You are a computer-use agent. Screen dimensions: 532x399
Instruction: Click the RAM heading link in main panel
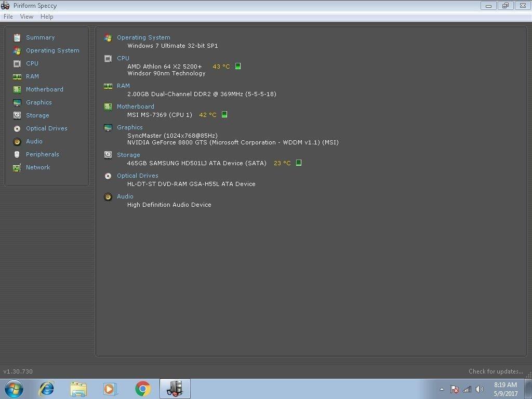[124, 86]
